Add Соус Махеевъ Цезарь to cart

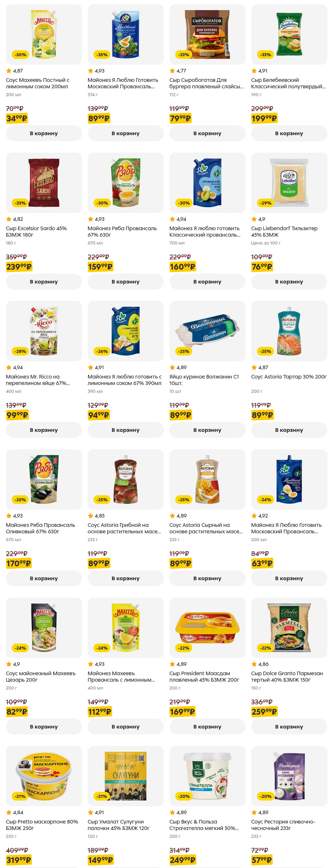pos(44,726)
